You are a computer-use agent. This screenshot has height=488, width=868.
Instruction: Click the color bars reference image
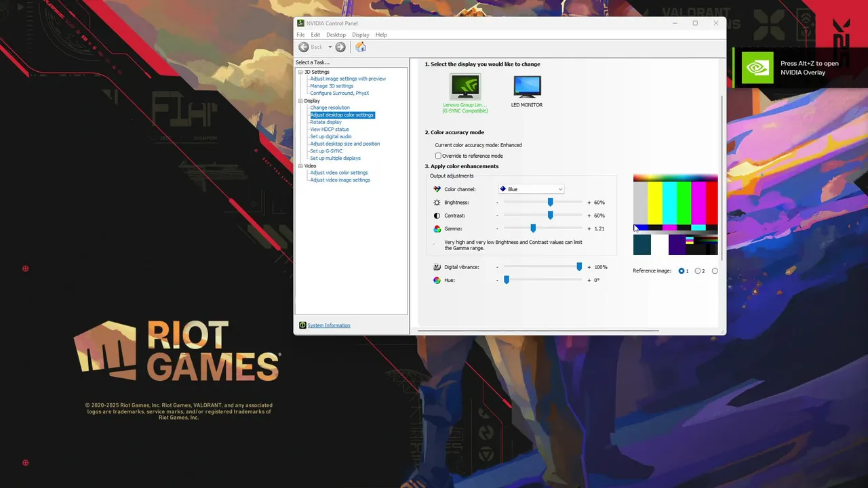(x=675, y=215)
